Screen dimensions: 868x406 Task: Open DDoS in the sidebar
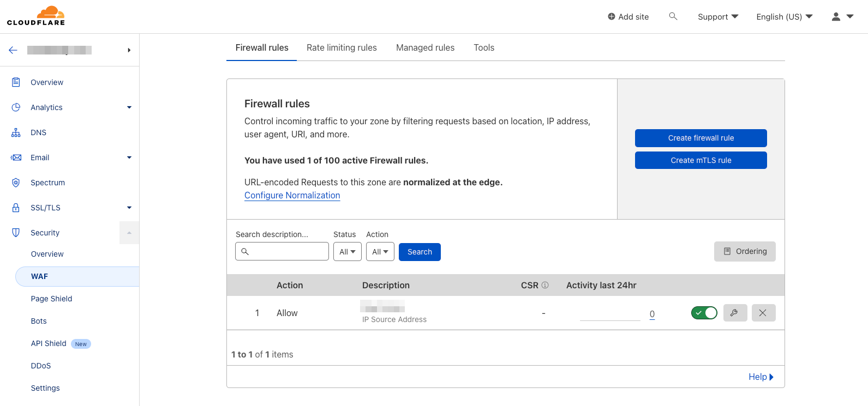pyautogui.click(x=41, y=366)
